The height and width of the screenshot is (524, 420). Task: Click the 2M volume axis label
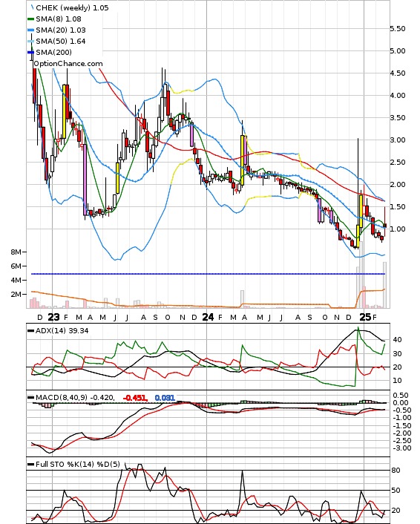[16, 295]
